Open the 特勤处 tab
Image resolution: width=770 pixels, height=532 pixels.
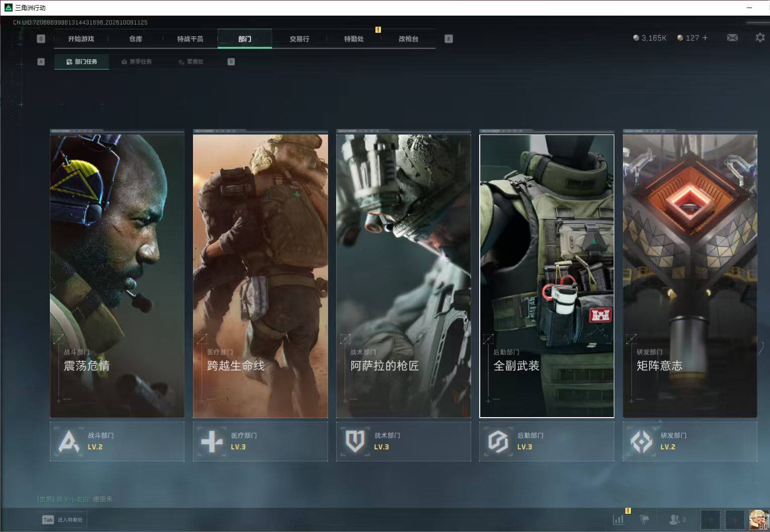pyautogui.click(x=354, y=39)
